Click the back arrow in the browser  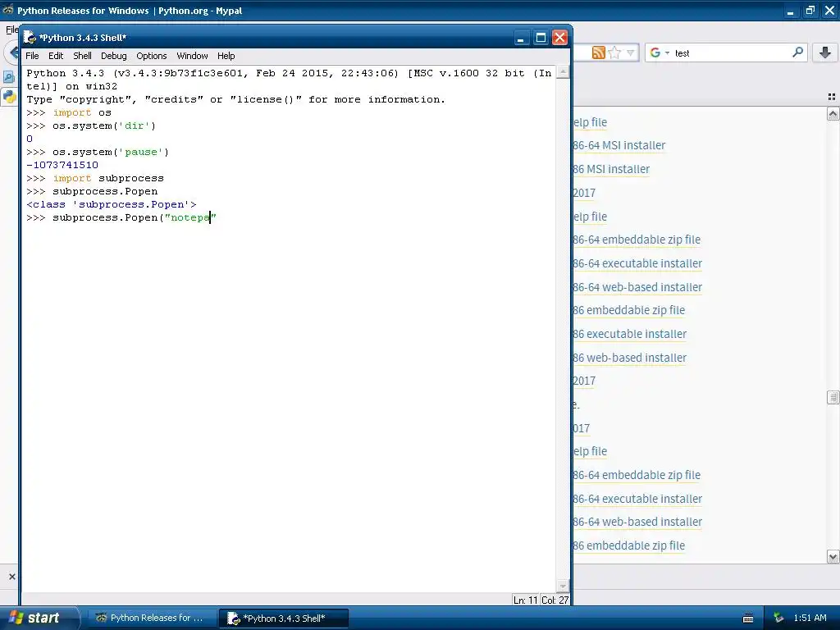pyautogui.click(x=13, y=52)
